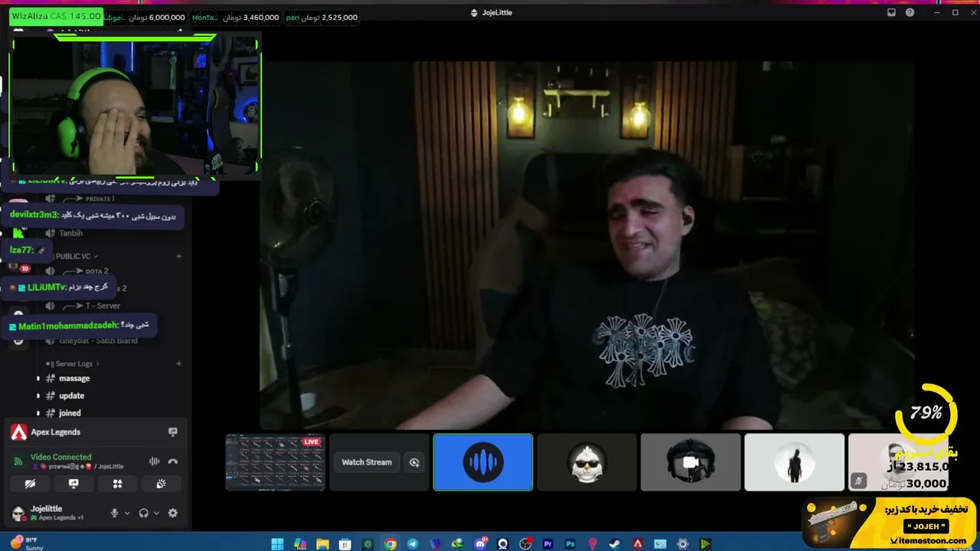Collapse the Server Logs category
The width and height of the screenshot is (980, 551).
73,364
